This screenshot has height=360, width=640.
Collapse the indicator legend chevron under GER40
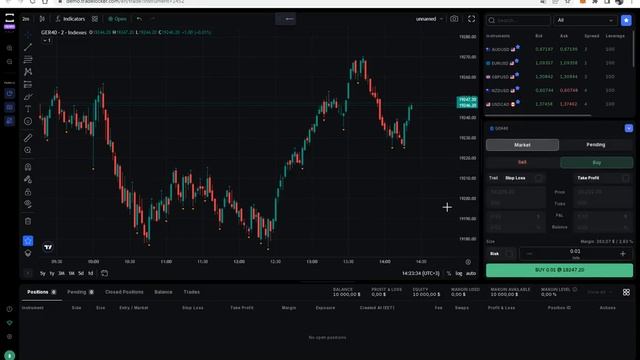(47, 40)
